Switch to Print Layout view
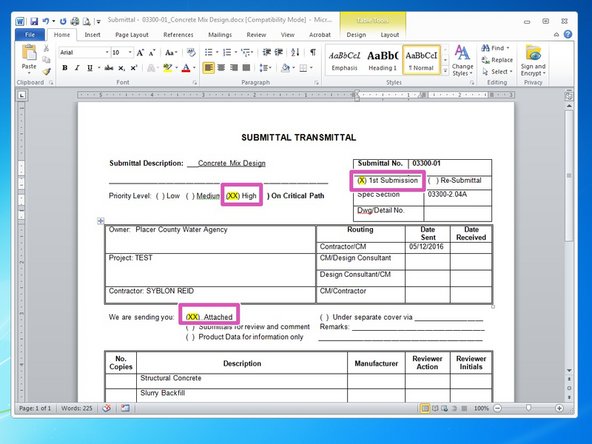The height and width of the screenshot is (444, 592). coord(425,408)
